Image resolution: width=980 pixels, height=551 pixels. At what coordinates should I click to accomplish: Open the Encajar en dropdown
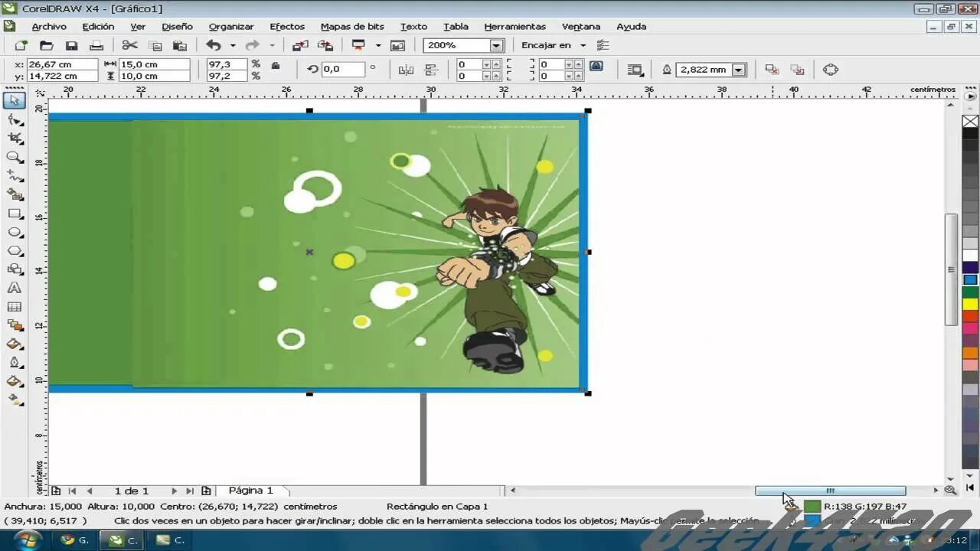point(583,46)
